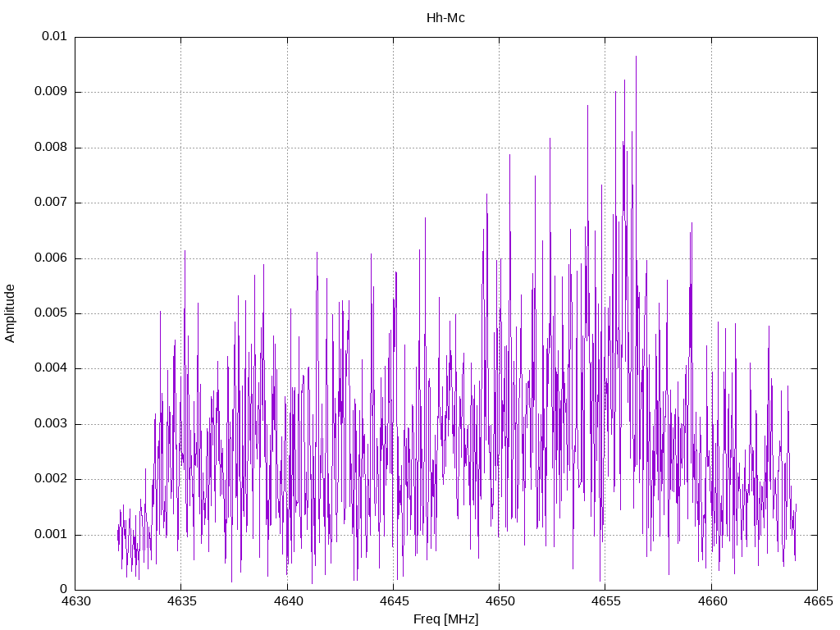Viewport: 840px width, 630px height.
Task: Click the Freq [MHz] x-axis label
Action: pos(445,619)
